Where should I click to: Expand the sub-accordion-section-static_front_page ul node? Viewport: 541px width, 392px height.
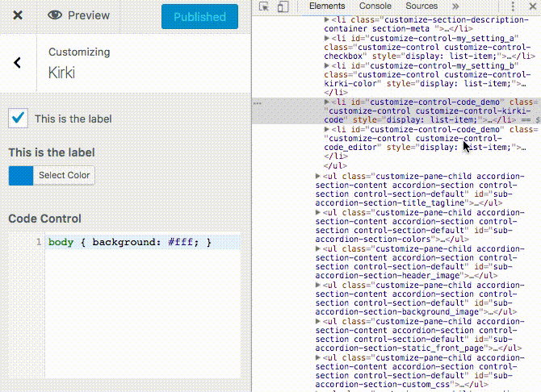tap(318, 321)
